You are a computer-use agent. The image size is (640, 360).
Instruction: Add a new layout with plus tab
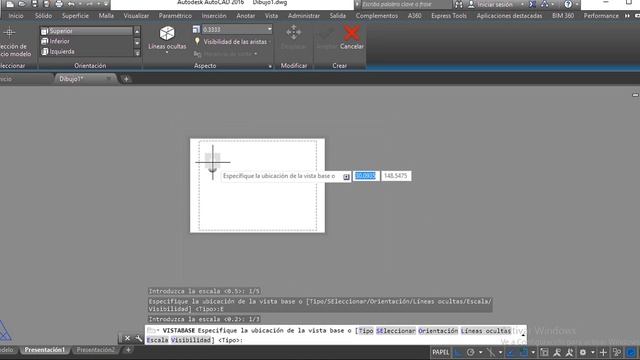coord(128,350)
